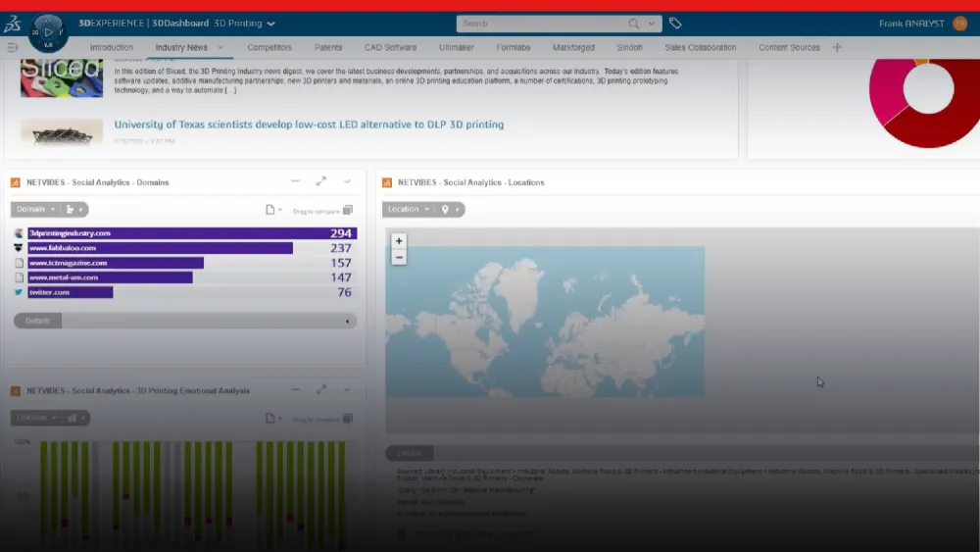Image resolution: width=980 pixels, height=552 pixels.
Task: Click Domains export document icon
Action: coord(270,210)
